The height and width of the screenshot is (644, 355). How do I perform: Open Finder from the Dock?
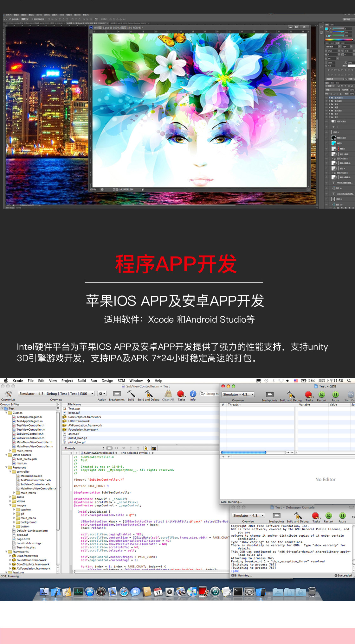44,592
